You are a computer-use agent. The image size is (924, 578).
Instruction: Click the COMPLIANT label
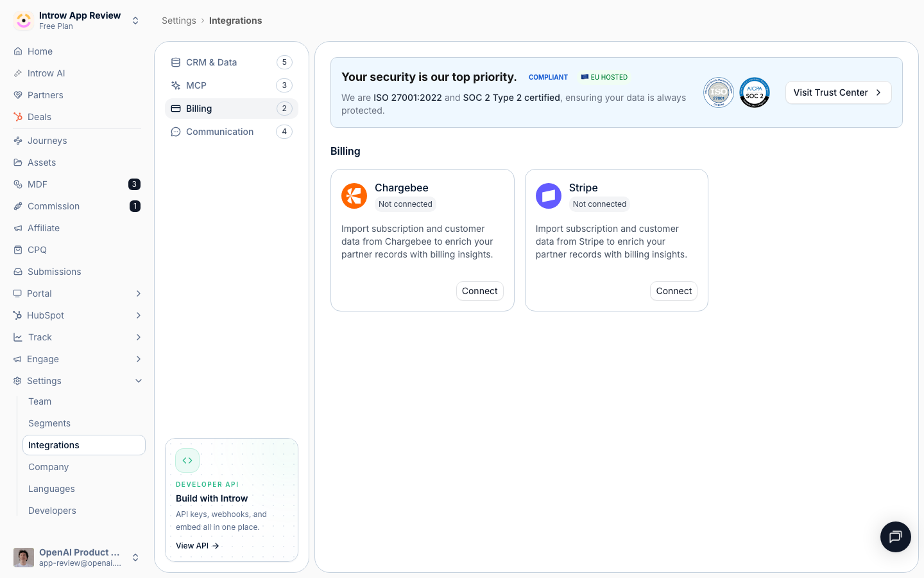pyautogui.click(x=548, y=77)
